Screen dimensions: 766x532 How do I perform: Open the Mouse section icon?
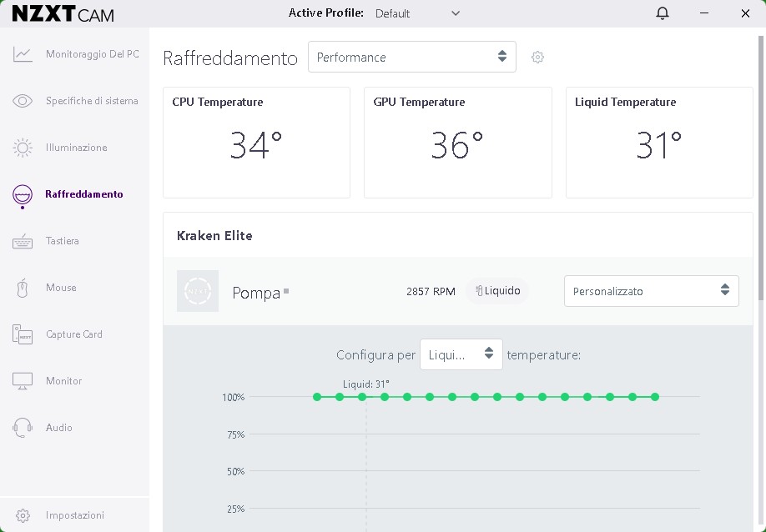[23, 288]
